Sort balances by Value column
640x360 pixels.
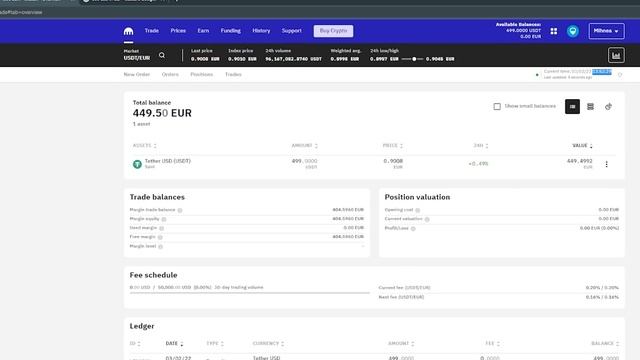click(582, 146)
